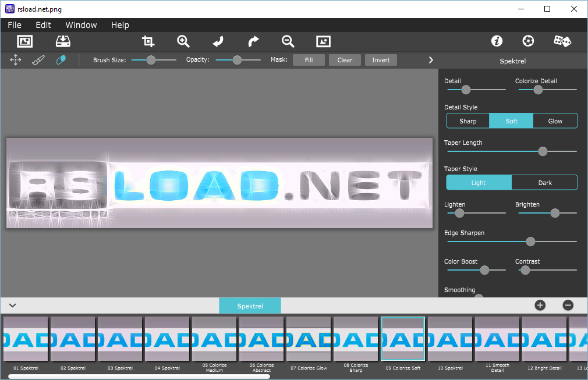Open the Edit menu
The width and height of the screenshot is (588, 380).
point(43,25)
